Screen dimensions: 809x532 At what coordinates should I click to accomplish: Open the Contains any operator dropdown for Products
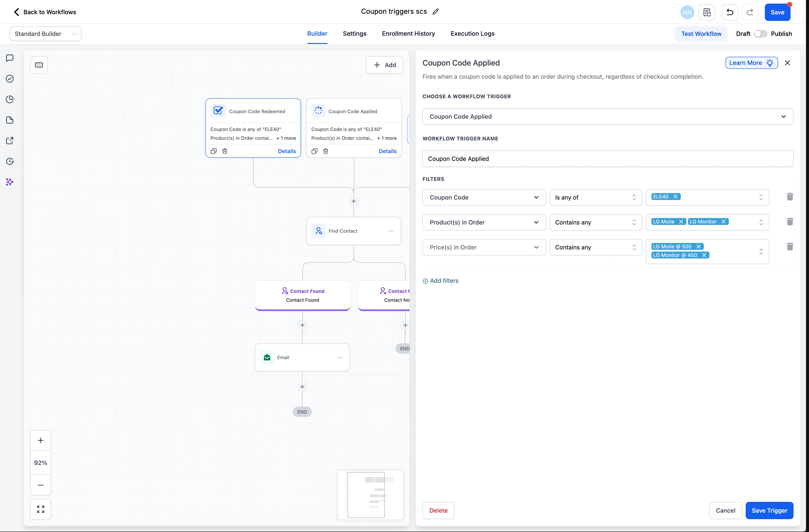[x=596, y=222]
